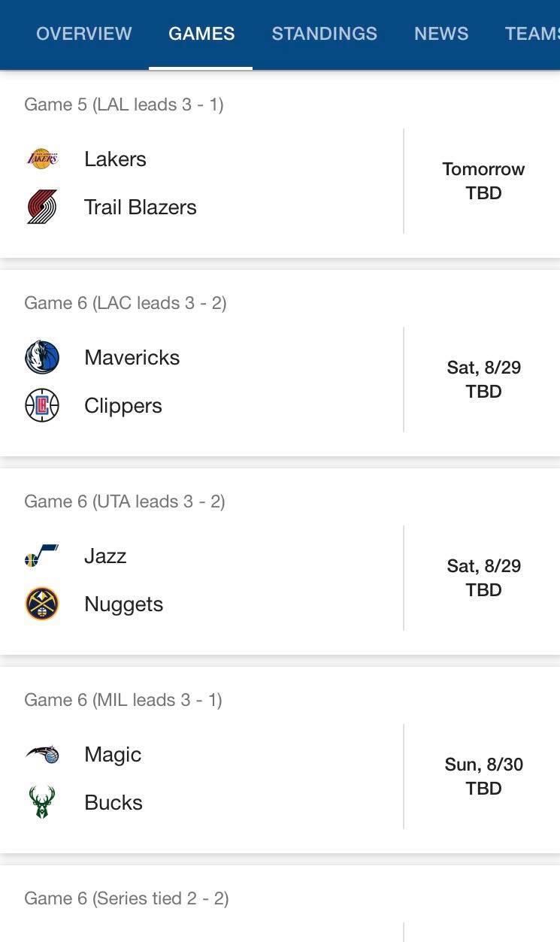Select the Games tab

[x=201, y=34]
